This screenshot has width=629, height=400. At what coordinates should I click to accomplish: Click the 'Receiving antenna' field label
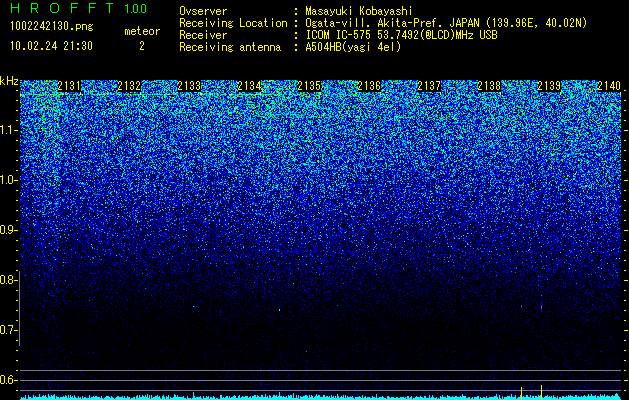pos(230,47)
